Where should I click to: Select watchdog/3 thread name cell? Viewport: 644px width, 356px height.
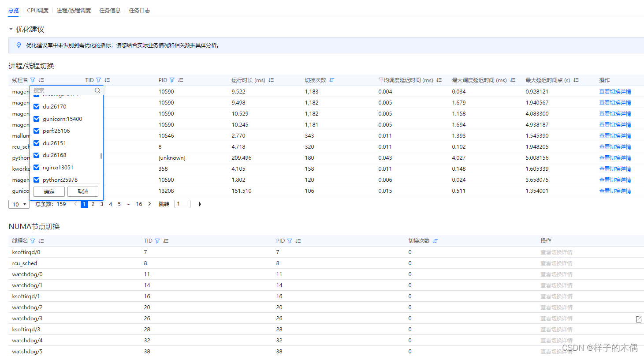[x=27, y=319]
